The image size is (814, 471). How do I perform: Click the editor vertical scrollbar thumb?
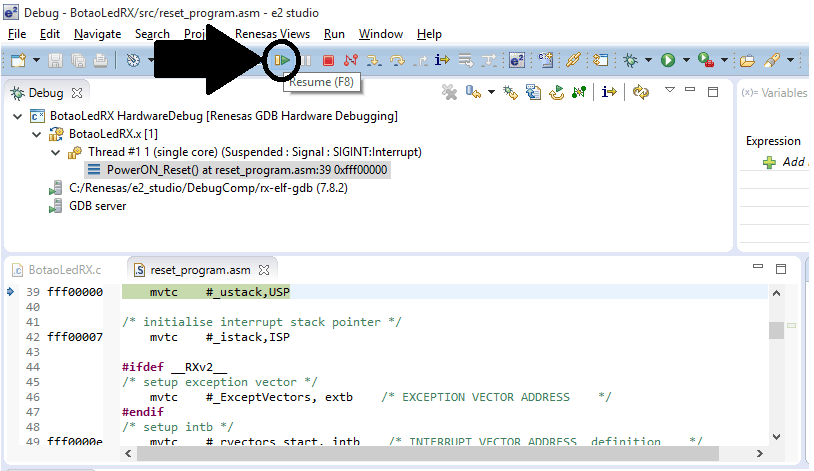point(776,330)
